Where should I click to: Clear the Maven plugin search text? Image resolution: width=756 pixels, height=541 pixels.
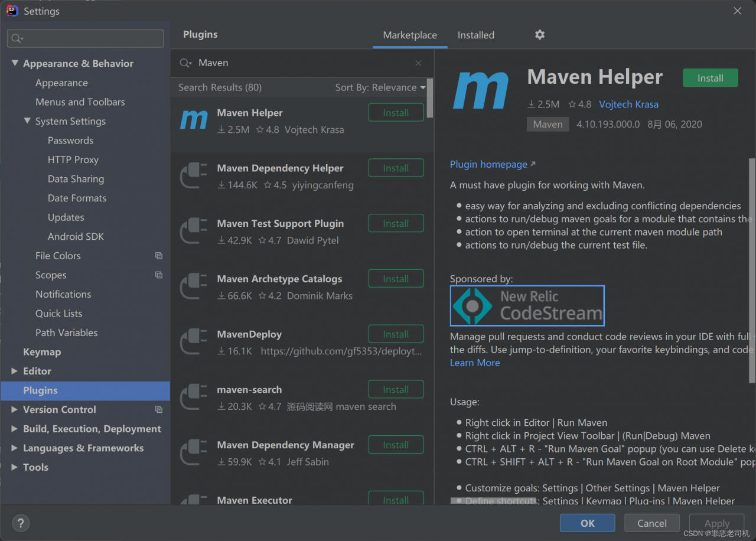pos(418,63)
